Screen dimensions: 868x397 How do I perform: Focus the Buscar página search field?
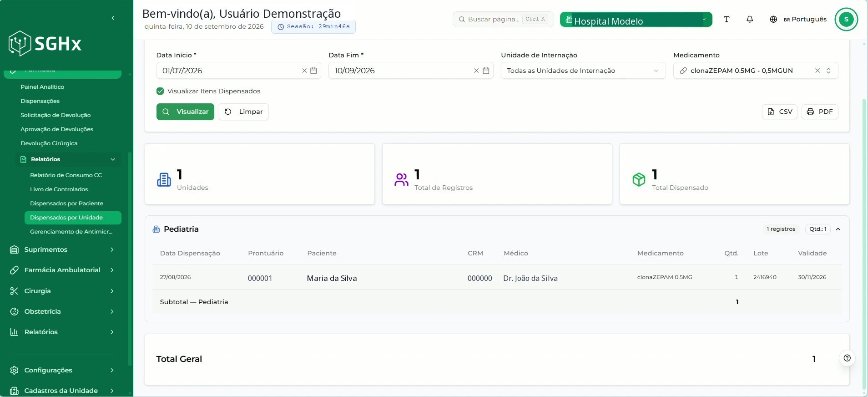[x=503, y=19]
